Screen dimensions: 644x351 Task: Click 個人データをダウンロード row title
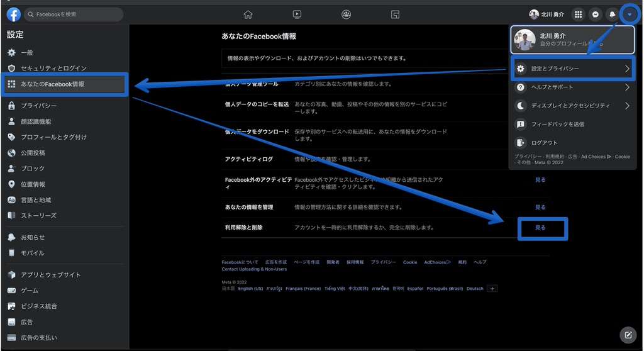257,131
